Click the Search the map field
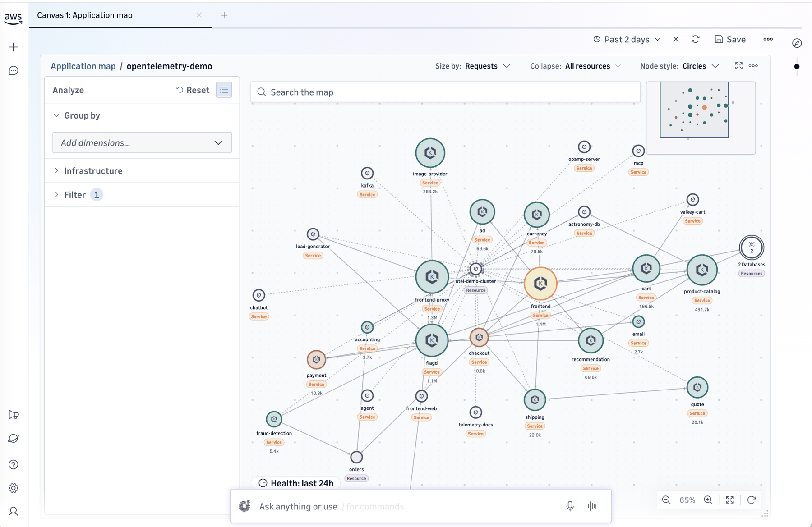The image size is (812, 527). pyautogui.click(x=446, y=92)
